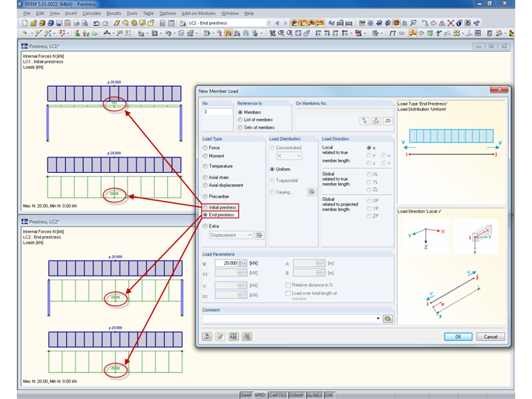Open the Add-on Modules menu
Image resolution: width=532 pixels, height=399 pixels.
tap(198, 13)
